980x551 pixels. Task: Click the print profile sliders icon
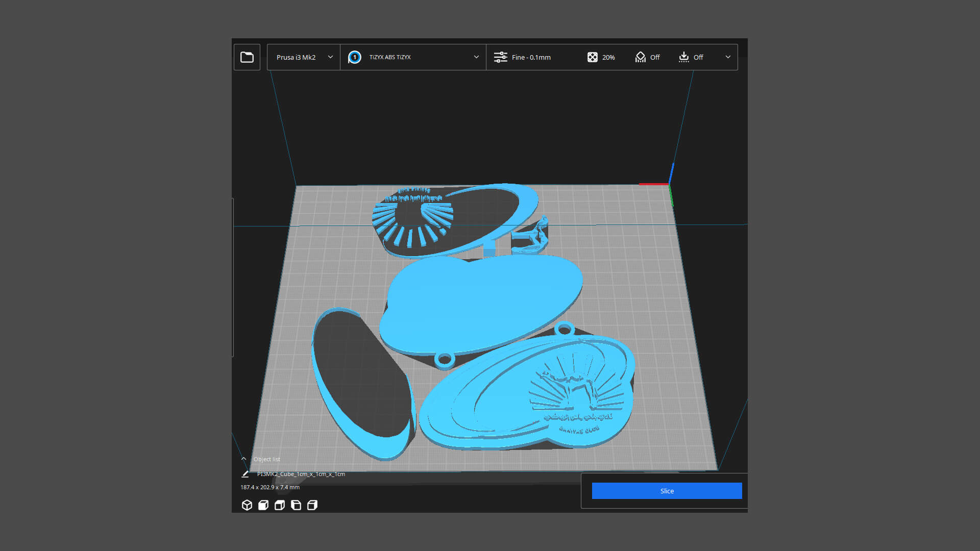click(500, 57)
